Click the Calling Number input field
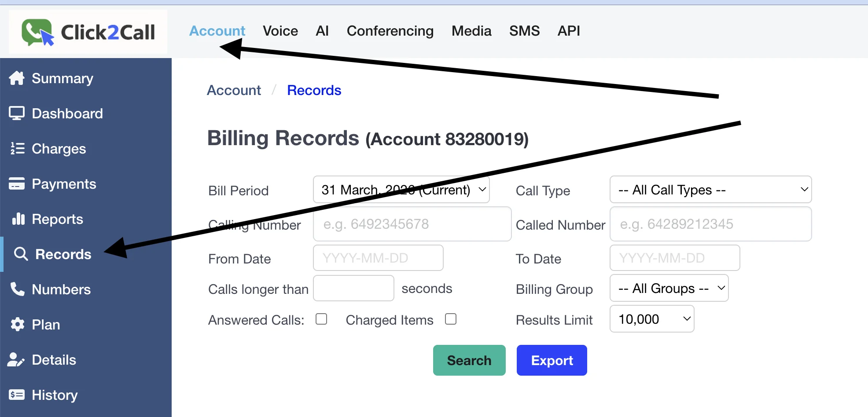Viewport: 868px width, 417px height. pos(412,224)
